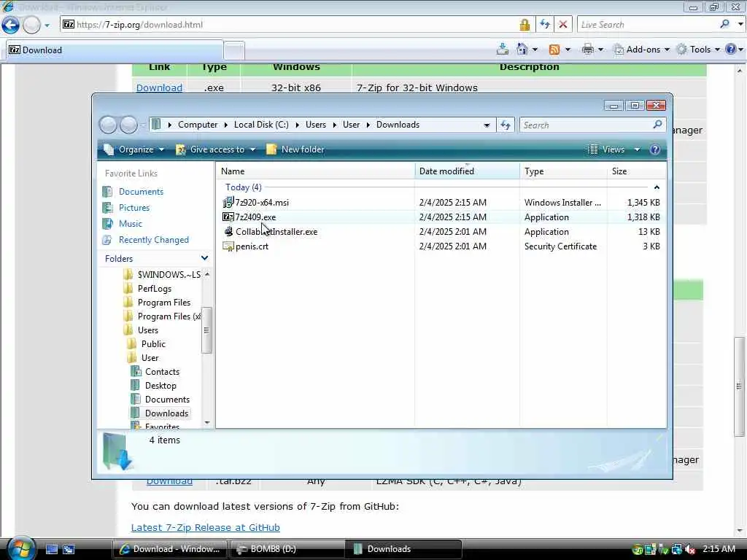Click the Show Desktop quick launch icon
The height and width of the screenshot is (560, 747).
click(52, 549)
